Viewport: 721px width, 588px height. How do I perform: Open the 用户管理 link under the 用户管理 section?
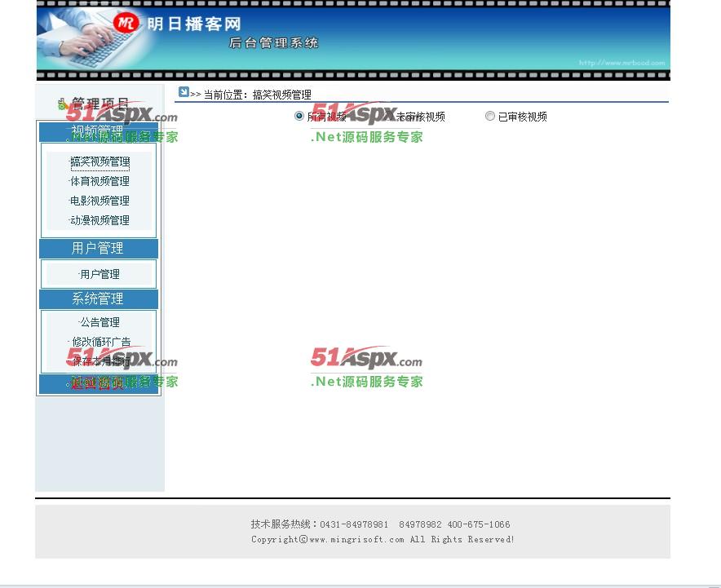pyautogui.click(x=100, y=275)
